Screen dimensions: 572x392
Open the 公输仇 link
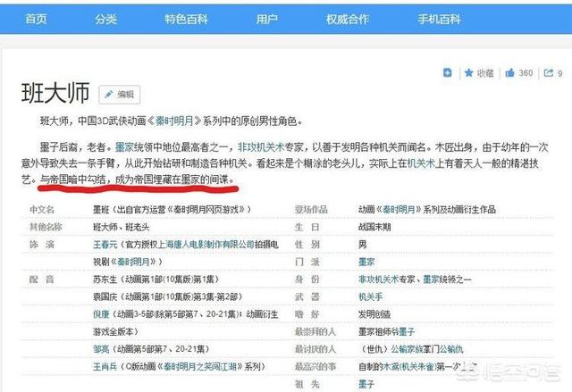tap(451, 349)
